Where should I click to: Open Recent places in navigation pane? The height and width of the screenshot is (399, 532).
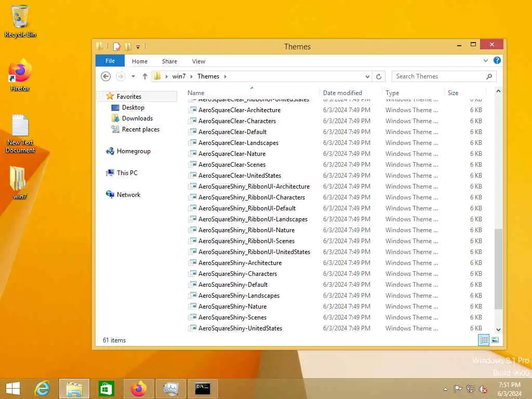click(x=140, y=129)
